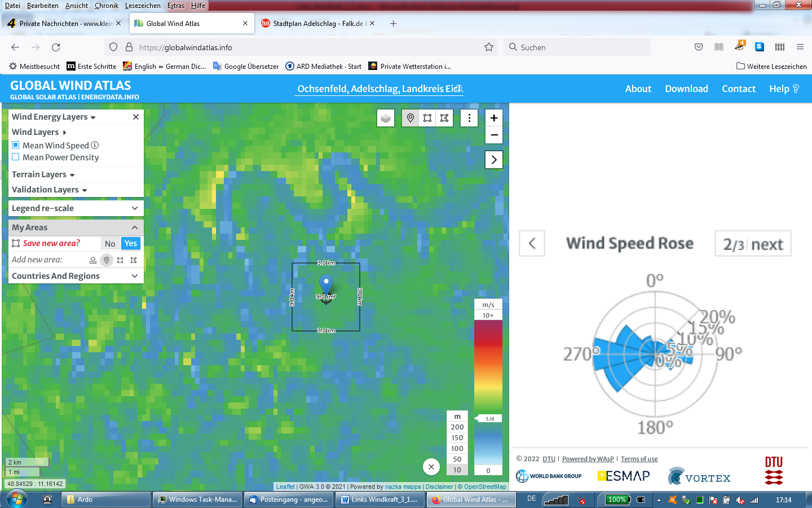Uncheck the Mean Wind Speed checkbox
This screenshot has width=812, height=508.
(16, 145)
